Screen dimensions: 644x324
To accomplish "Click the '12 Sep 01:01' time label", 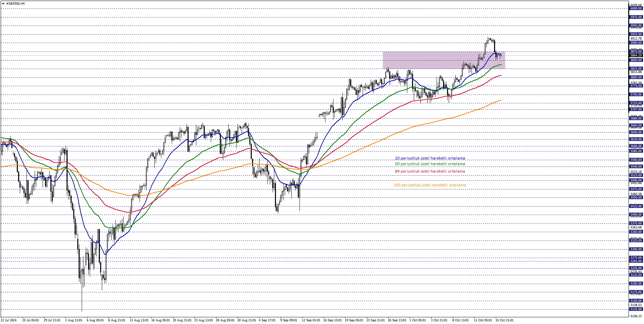I will point(311,320).
